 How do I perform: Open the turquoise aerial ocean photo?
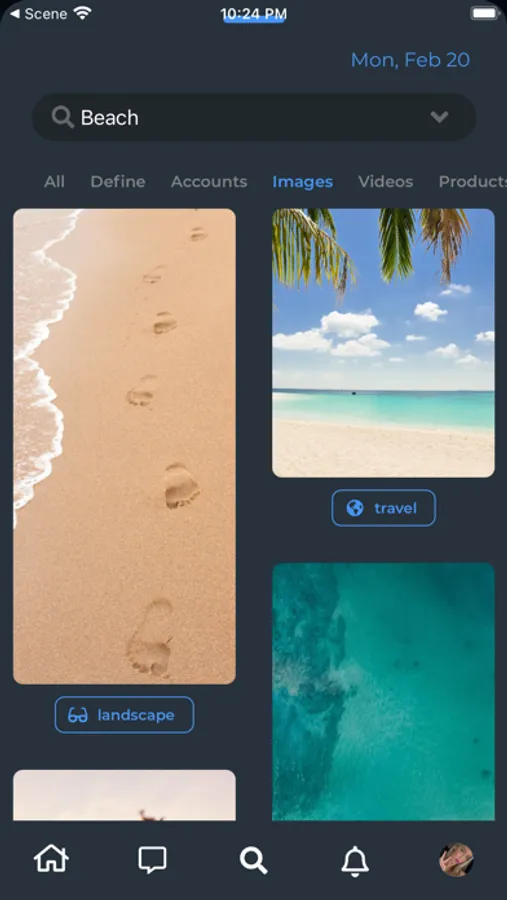[383, 691]
